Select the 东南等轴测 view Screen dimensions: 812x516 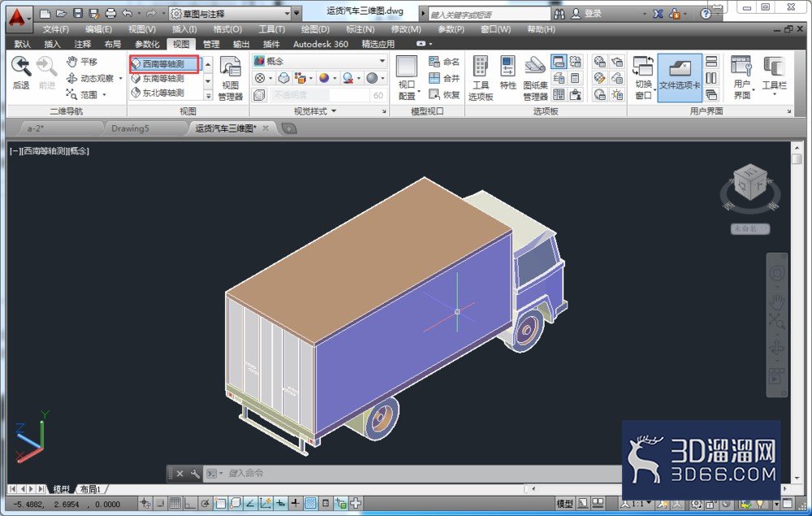click(165, 78)
